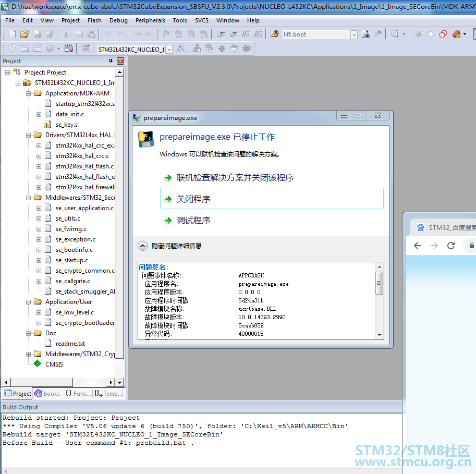Collapse the Application/User folder
The width and height of the screenshot is (476, 474).
pyautogui.click(x=28, y=302)
